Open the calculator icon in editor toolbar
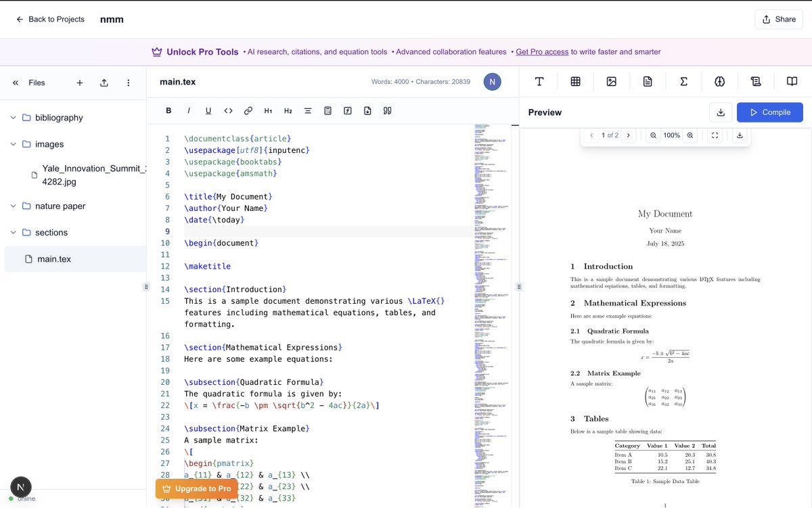This screenshot has height=508, width=812. click(328, 111)
